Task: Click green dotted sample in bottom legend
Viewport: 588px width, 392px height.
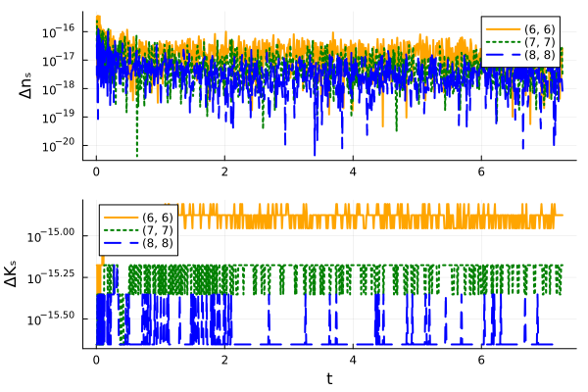Action: click(x=122, y=230)
